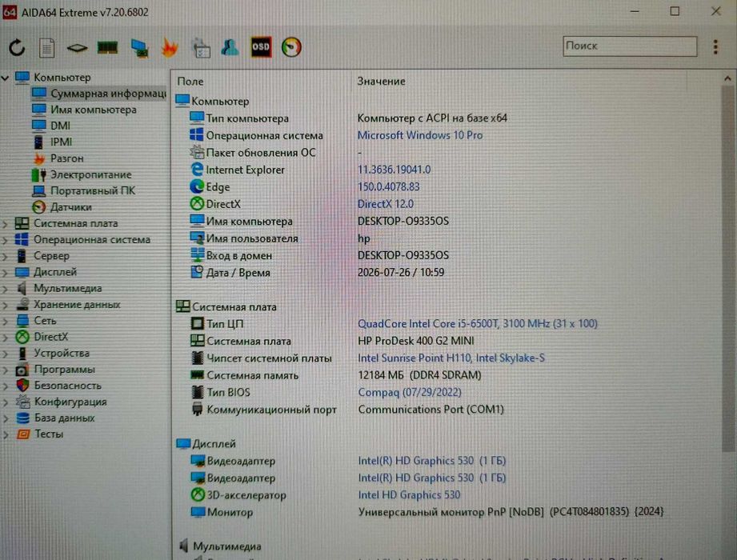Click the motherboard chip toolbar icon
This screenshot has height=560, width=737.
77,47
